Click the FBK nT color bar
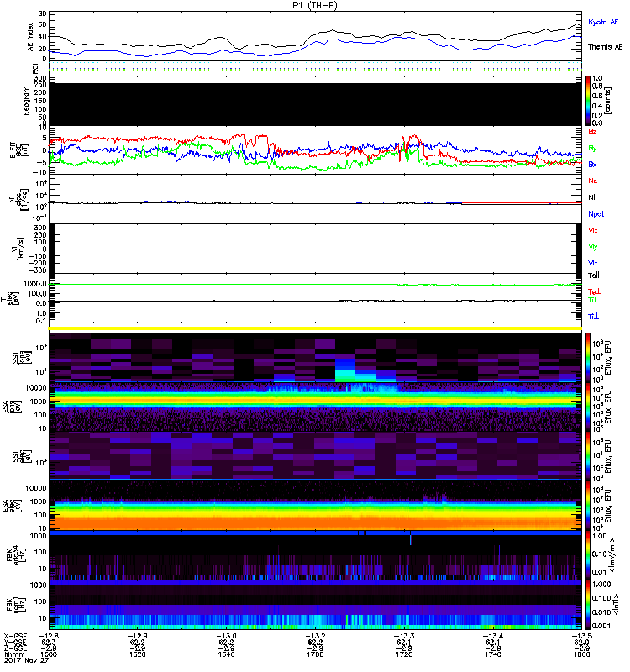Viewport: 630px width, 672px height. point(588,605)
